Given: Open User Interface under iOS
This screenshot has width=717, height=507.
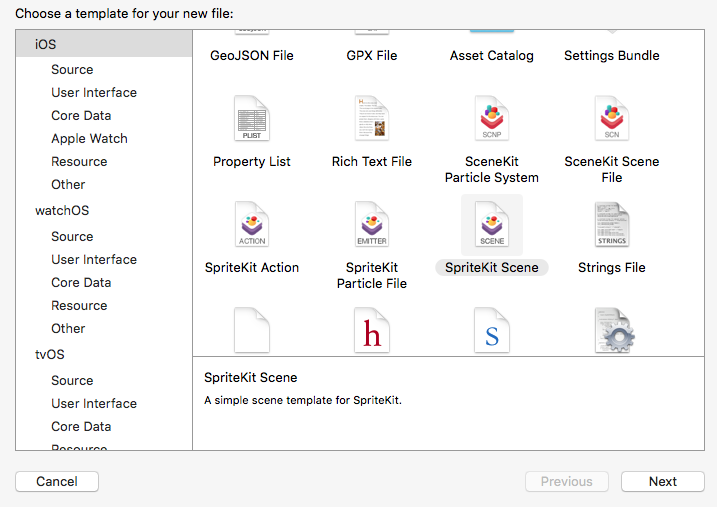Looking at the screenshot, I should point(94,92).
